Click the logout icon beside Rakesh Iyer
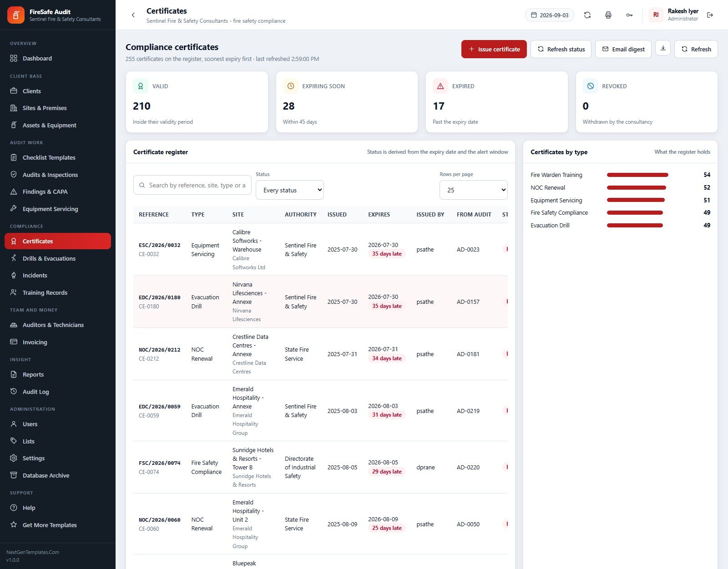This screenshot has width=728, height=569. (x=710, y=15)
